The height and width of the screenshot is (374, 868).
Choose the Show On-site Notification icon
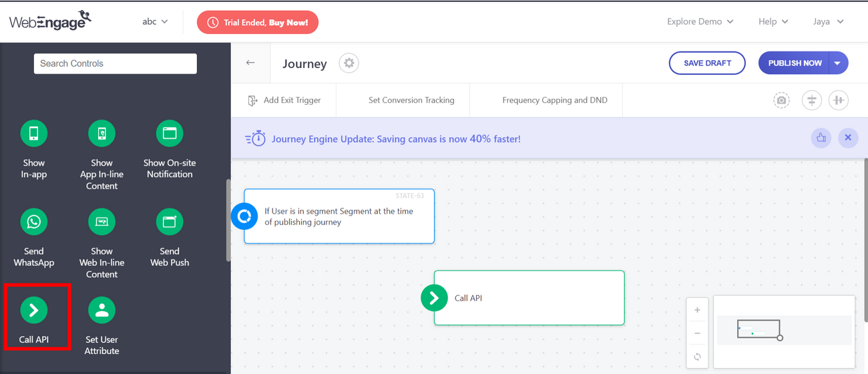pos(170,134)
